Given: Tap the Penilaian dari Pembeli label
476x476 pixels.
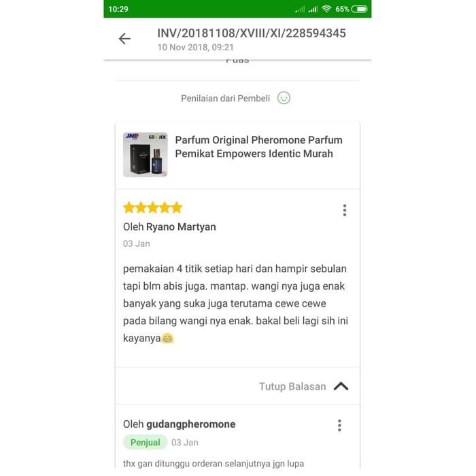Looking at the screenshot, I should (x=225, y=99).
